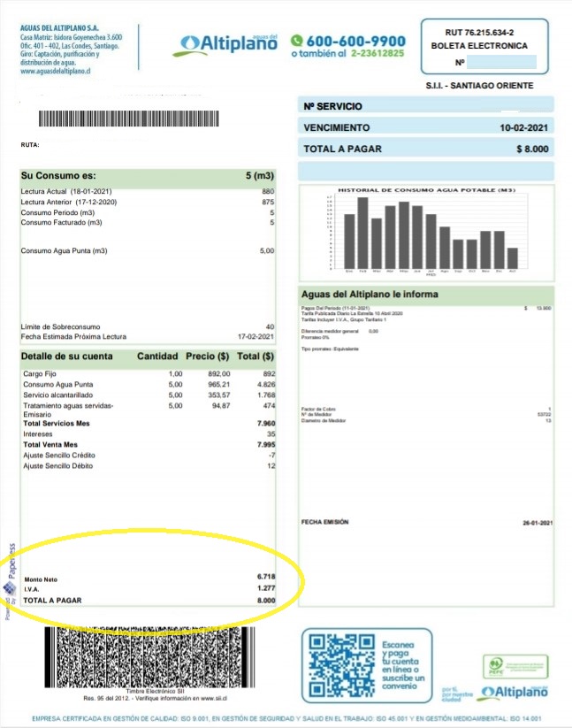This screenshot has width=572, height=728.
Task: Click the blue QR code for online payment
Action: point(341,665)
